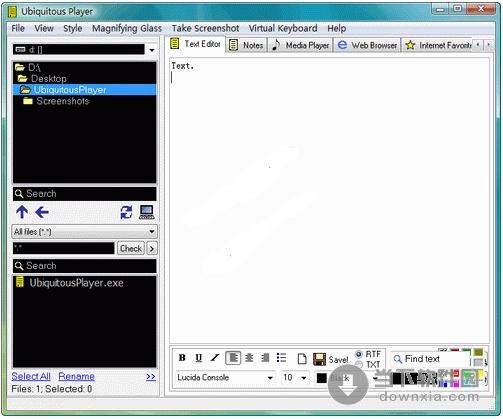The height and width of the screenshot is (419, 503).
Task: Open the font size 10 dropdown
Action: pyautogui.click(x=304, y=378)
